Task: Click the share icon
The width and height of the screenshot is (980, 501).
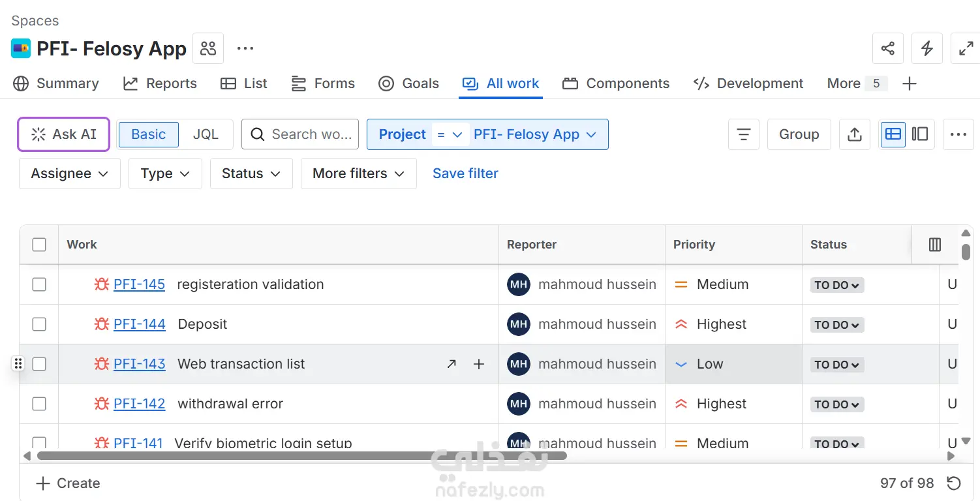Action: pos(887,48)
